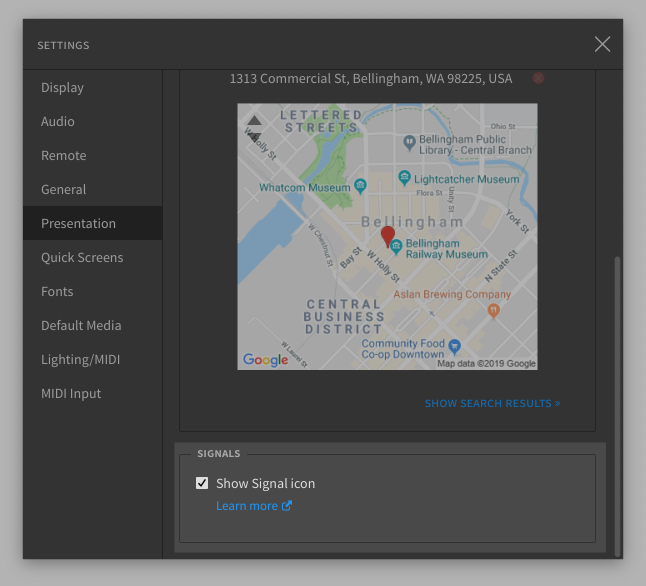
Task: Remove the 1313 Commercial St address
Action: [538, 78]
